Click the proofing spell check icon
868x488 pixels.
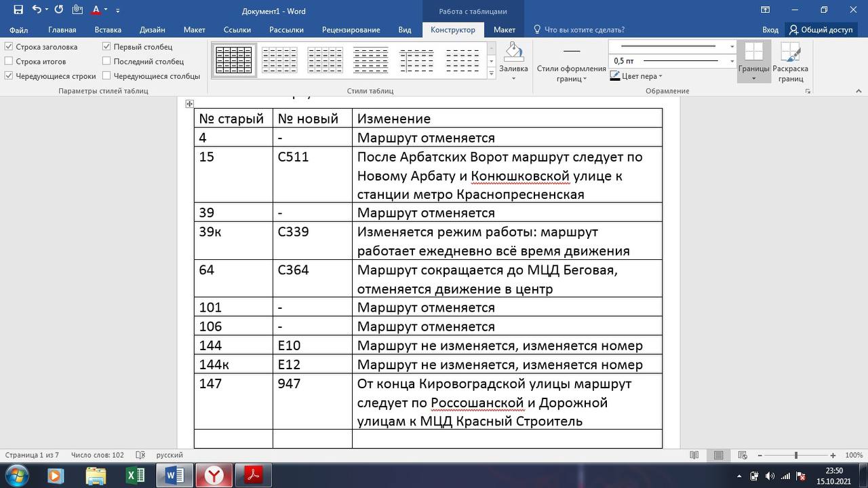[x=140, y=455]
